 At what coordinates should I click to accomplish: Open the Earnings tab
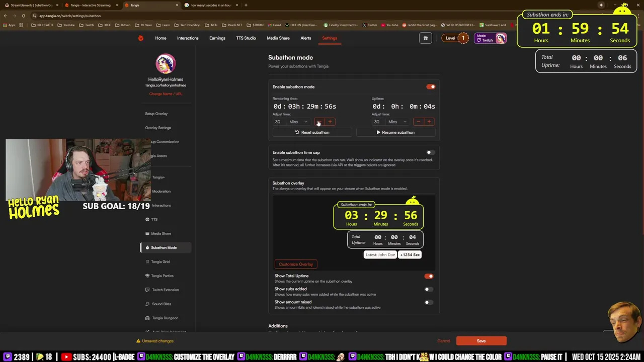pyautogui.click(x=217, y=38)
